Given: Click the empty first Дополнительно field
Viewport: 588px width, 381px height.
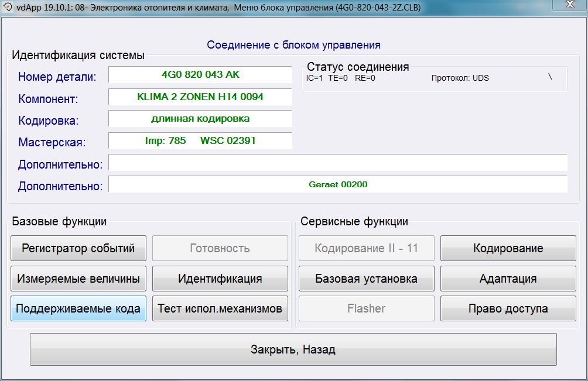Looking at the screenshot, I should 338,163.
